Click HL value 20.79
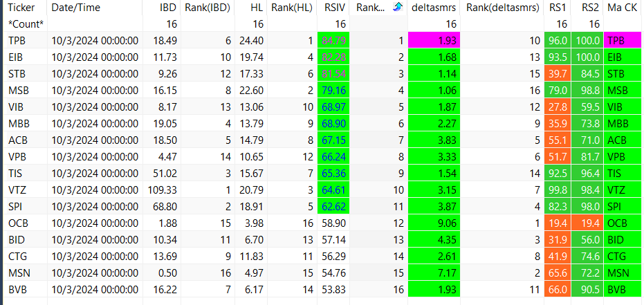The image size is (644, 305). coord(251,190)
